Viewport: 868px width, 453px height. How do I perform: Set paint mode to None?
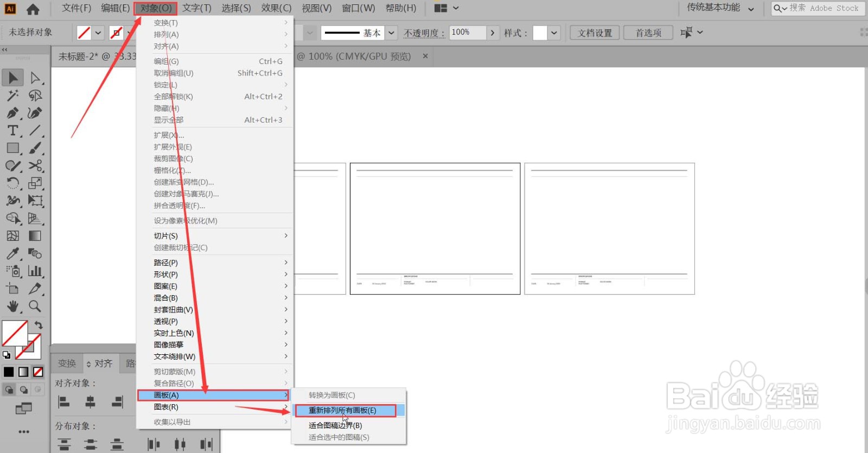(x=38, y=372)
